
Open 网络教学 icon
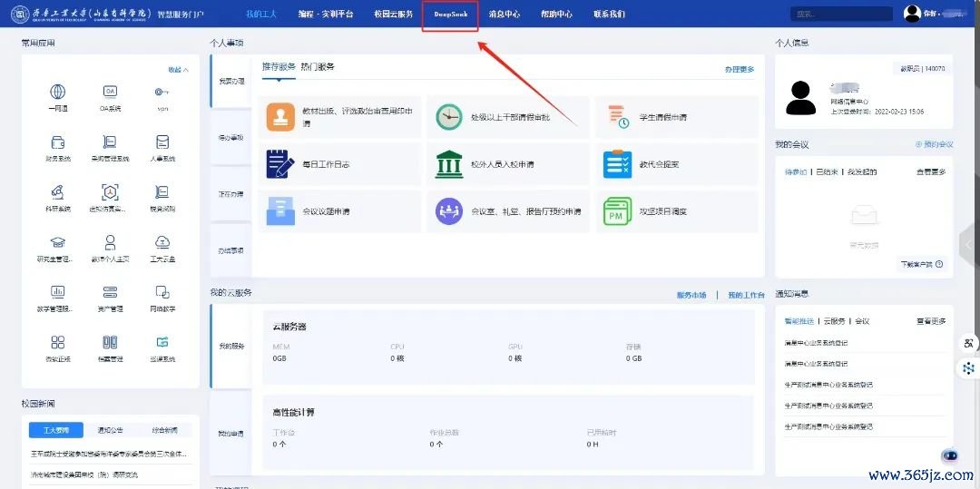pos(162,291)
